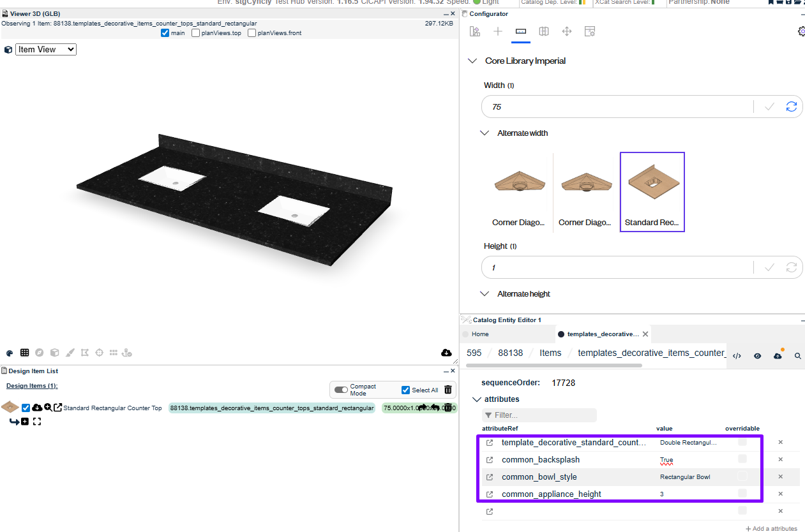805x532 pixels.
Task: Open the common_backsplash attribute reference link icon
Action: pos(490,460)
